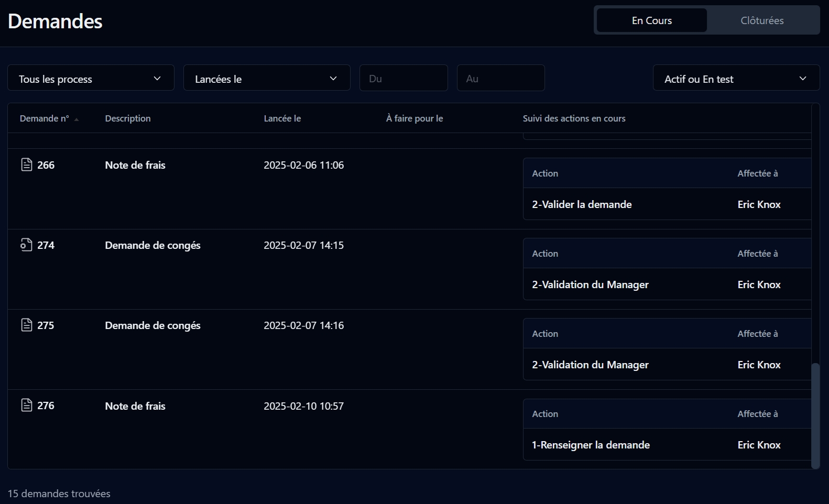Image resolution: width=829 pixels, height=504 pixels.
Task: Open the Tous les process dropdown
Action: [91, 79]
